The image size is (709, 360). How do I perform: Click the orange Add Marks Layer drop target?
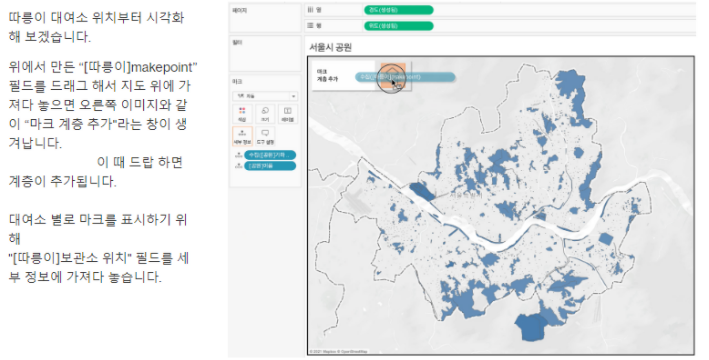(393, 76)
